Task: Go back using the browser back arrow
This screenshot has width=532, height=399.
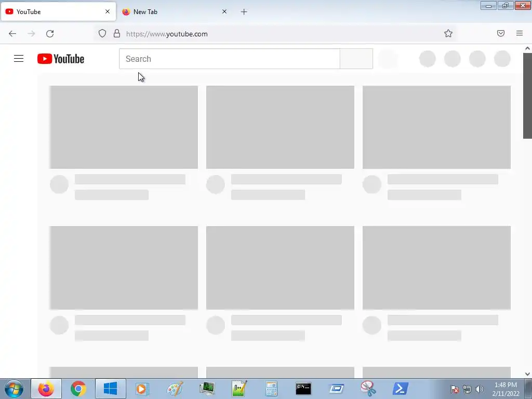Action: coord(12,34)
